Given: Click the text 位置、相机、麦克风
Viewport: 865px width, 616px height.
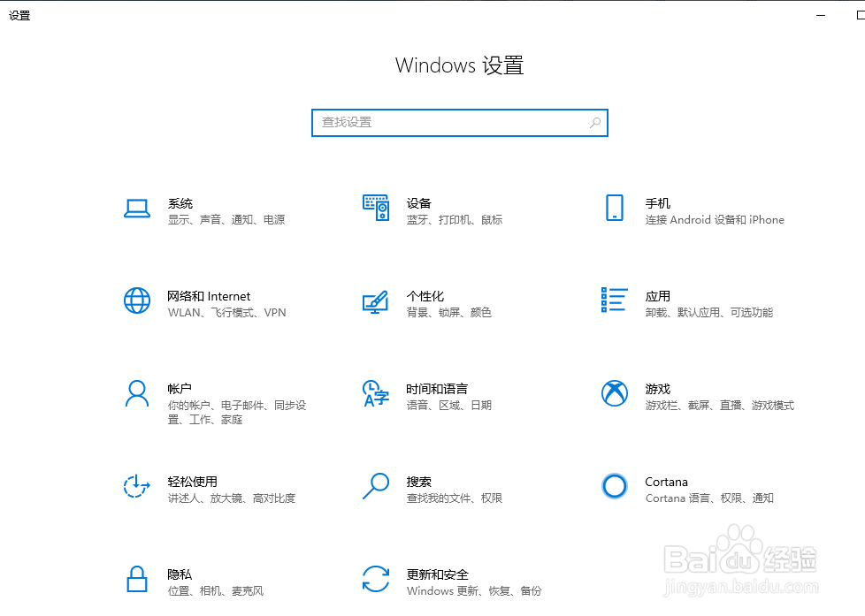Looking at the screenshot, I should tap(216, 591).
